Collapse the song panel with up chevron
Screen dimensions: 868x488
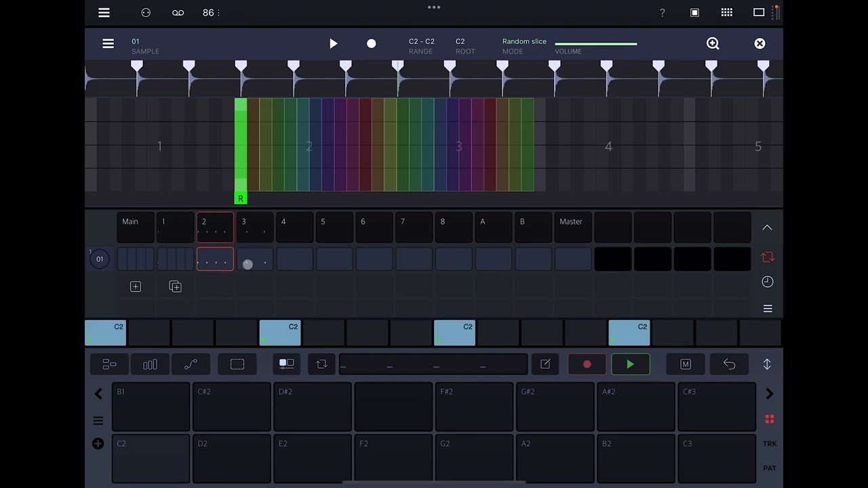click(767, 228)
